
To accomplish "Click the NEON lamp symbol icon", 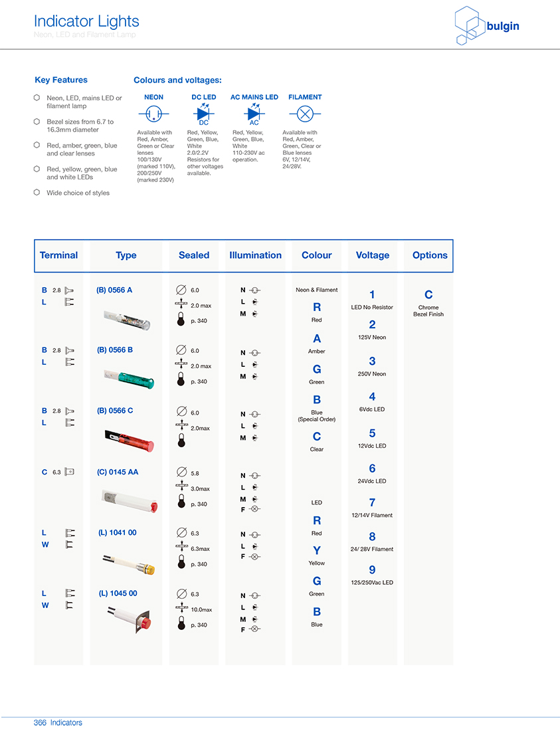I will coord(153,114).
